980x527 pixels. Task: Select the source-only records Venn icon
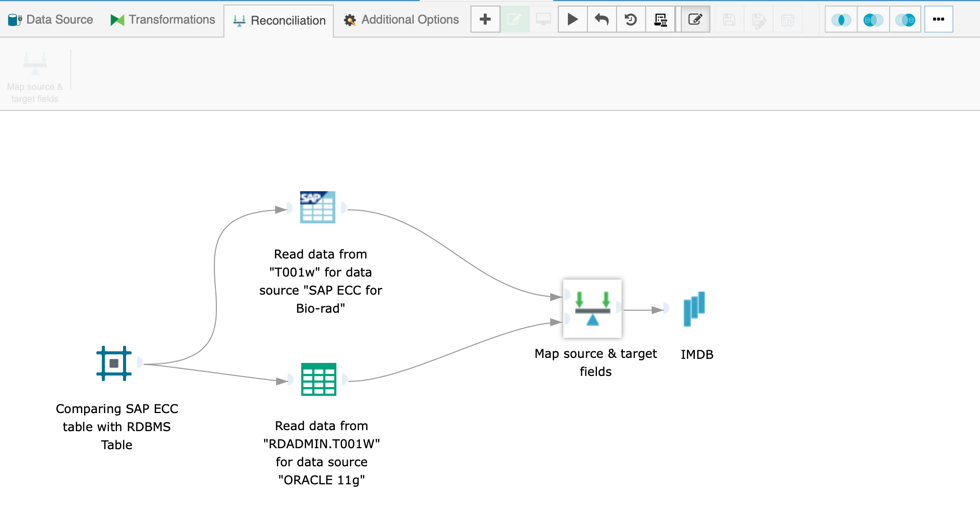[x=873, y=20]
